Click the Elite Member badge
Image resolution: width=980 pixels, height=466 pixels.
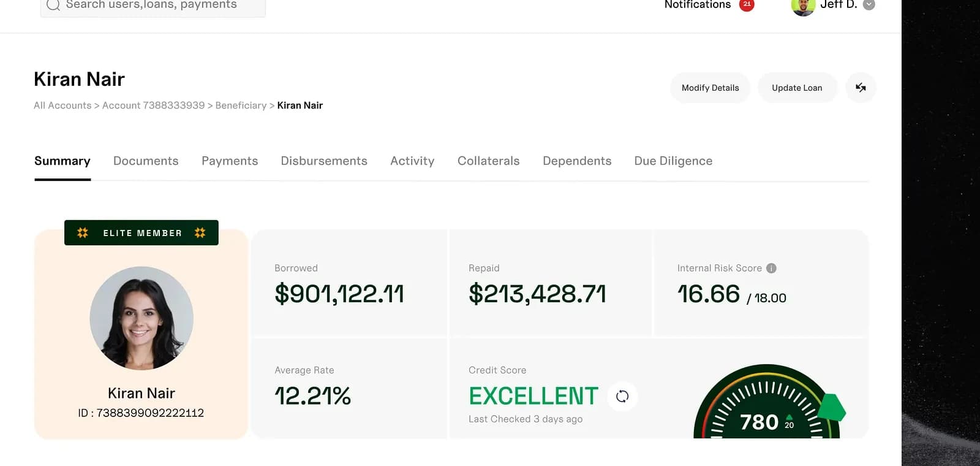141,233
